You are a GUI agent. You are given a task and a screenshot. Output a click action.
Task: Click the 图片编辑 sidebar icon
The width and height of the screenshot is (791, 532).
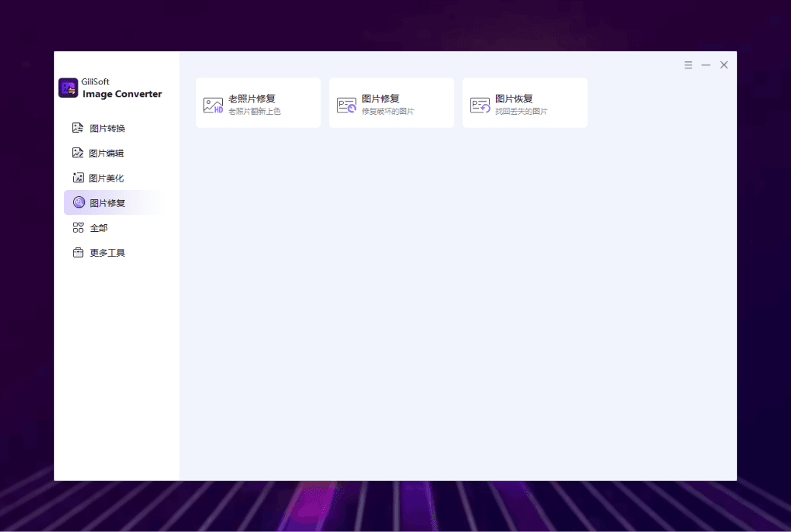78,153
